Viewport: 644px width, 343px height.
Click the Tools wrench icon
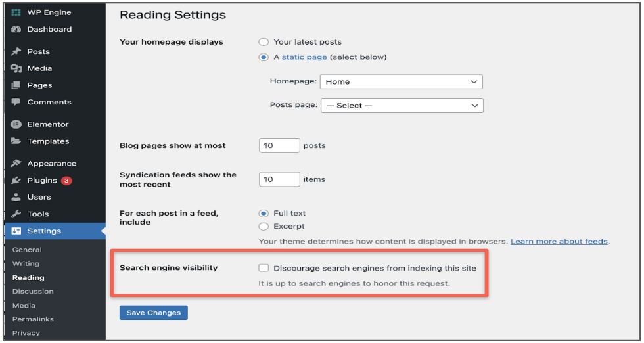coord(16,214)
